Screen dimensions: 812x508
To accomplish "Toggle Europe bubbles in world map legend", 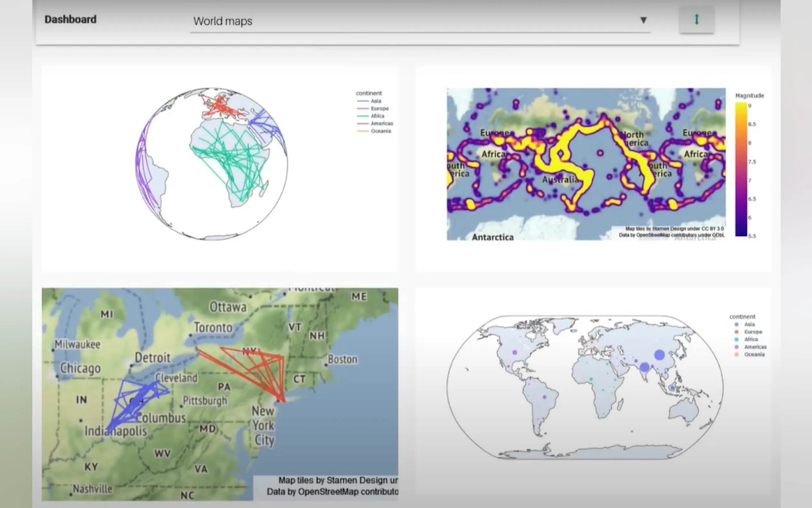I will [753, 332].
